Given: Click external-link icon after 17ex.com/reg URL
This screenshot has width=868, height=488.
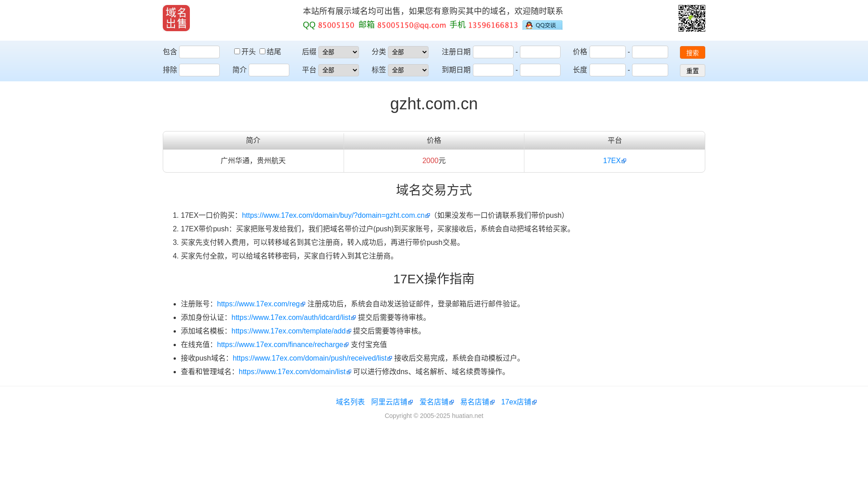Looking at the screenshot, I should (x=303, y=305).
